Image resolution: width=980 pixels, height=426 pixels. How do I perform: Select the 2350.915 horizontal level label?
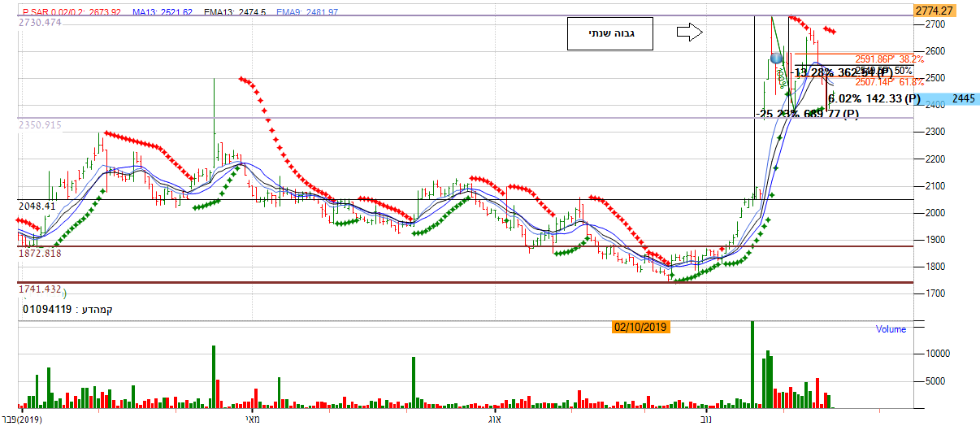point(40,124)
